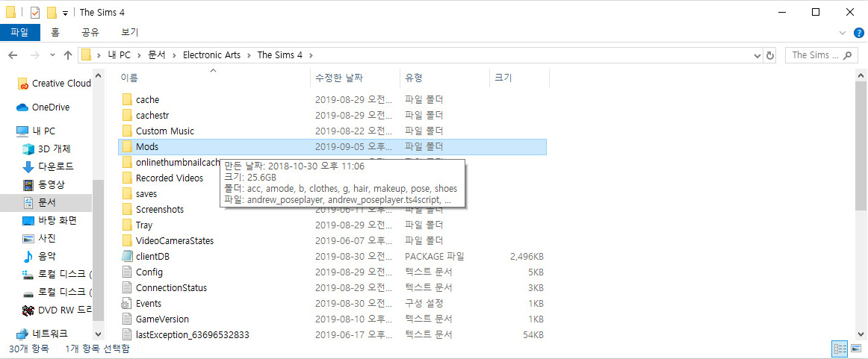This screenshot has height=359, width=868.
Task: Click the 3D 개체 cube icon
Action: tap(28, 149)
